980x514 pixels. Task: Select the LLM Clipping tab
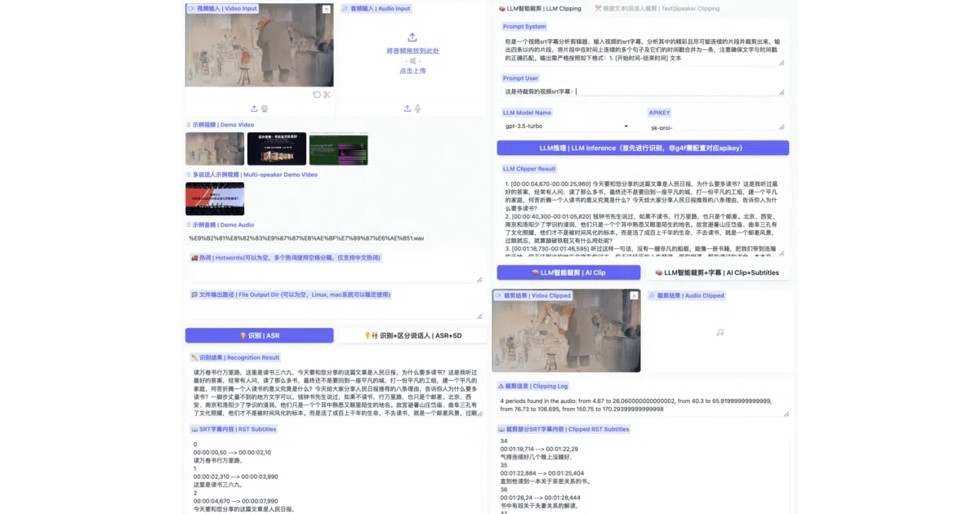pyautogui.click(x=539, y=8)
